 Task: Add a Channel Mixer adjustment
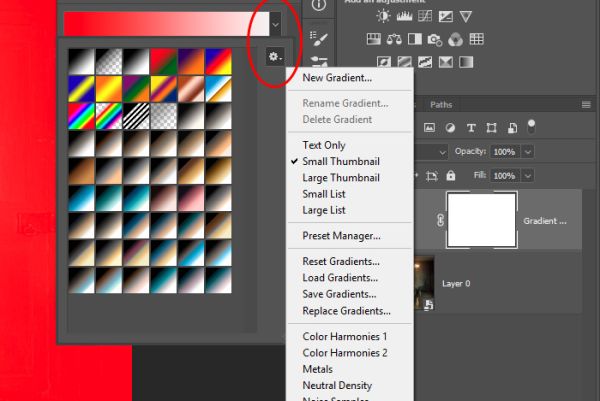tap(455, 39)
